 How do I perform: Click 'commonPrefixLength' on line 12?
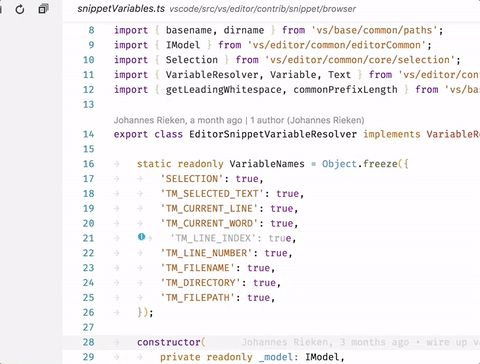pyautogui.click(x=345, y=90)
